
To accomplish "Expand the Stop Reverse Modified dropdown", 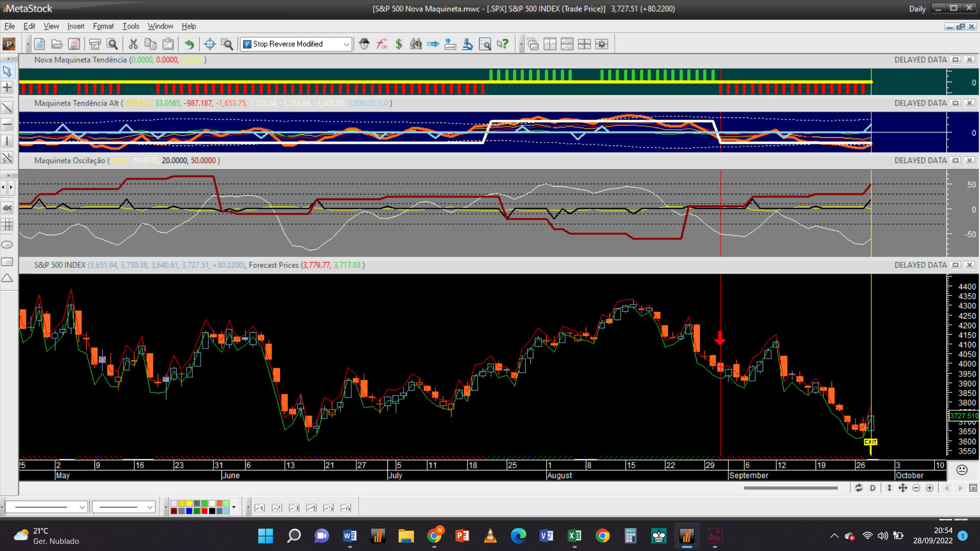I will pos(346,44).
